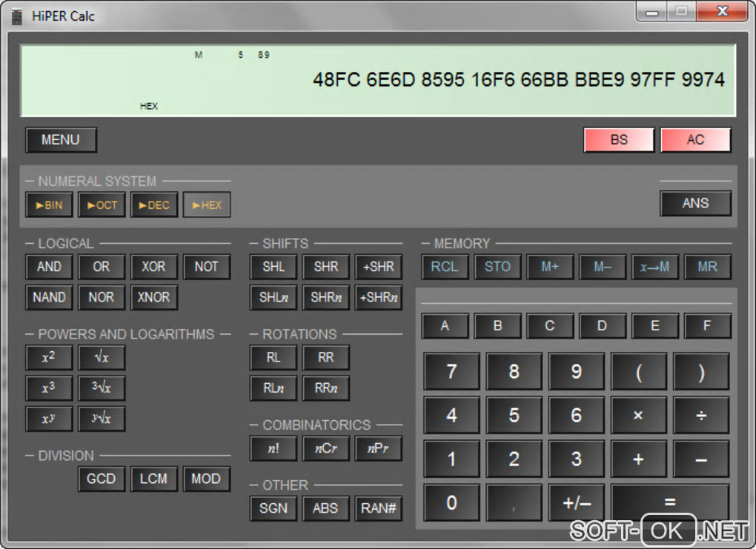Click the +SHR arithmetic shift button
Screen dimensions: 756x549
point(379,267)
